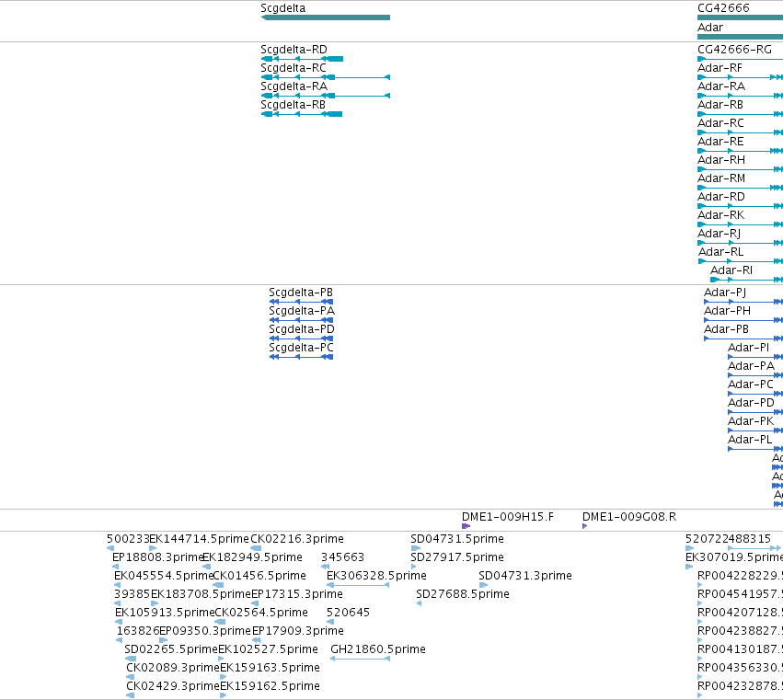Viewport: 783px width, 700px height.
Task: Open the Adar-RD transcript
Action: coord(721,197)
